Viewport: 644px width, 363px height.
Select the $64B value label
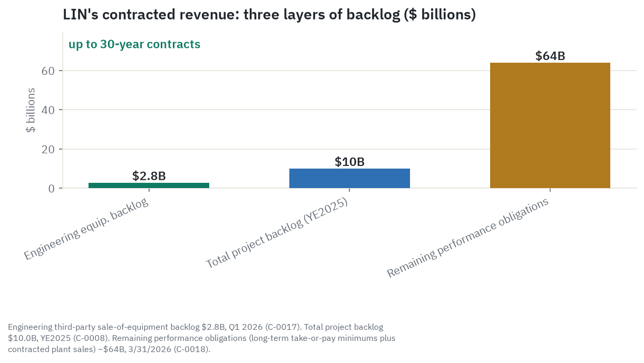click(x=550, y=56)
